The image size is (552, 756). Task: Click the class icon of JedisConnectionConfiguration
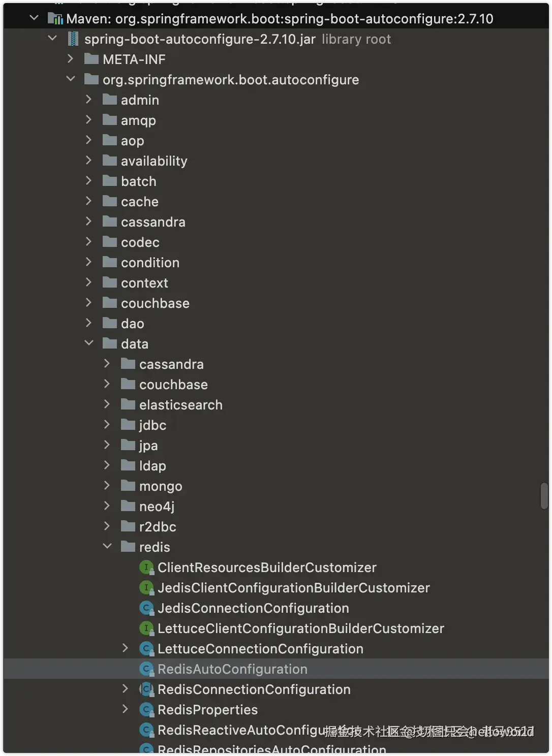pos(146,608)
